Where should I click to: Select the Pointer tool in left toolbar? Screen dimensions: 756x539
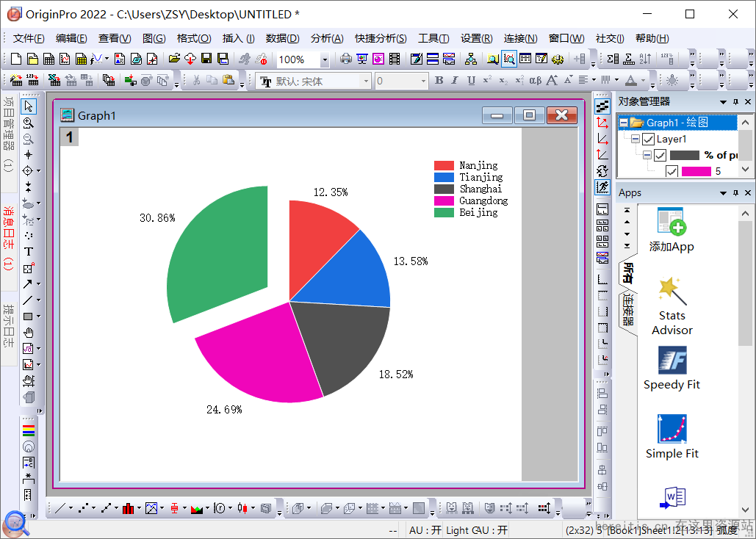[x=29, y=106]
